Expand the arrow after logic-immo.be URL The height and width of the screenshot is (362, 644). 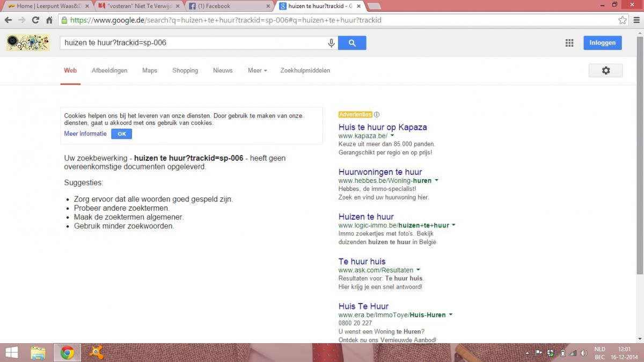(x=453, y=225)
